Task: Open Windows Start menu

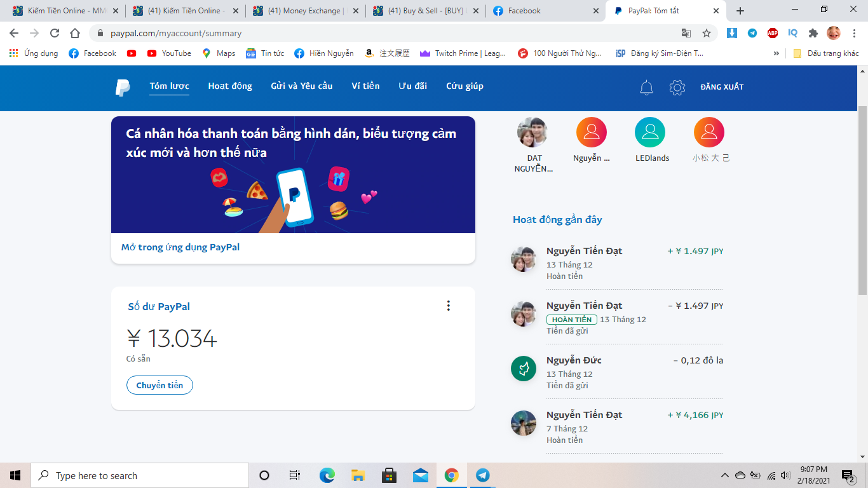Action: (15, 475)
